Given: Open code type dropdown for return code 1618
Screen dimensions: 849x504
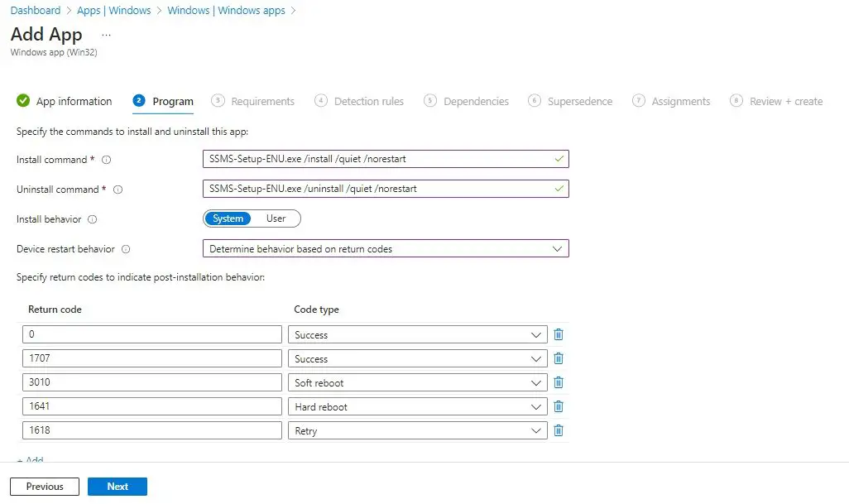Looking at the screenshot, I should [536, 430].
